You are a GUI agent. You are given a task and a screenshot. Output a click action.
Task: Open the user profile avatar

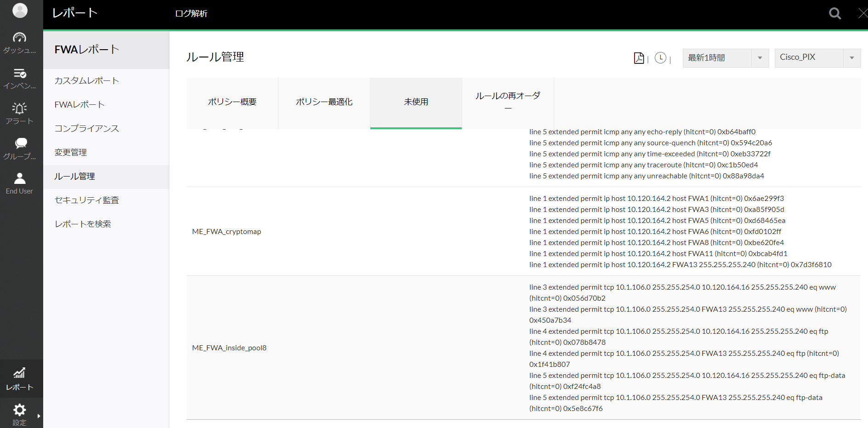pos(20,10)
